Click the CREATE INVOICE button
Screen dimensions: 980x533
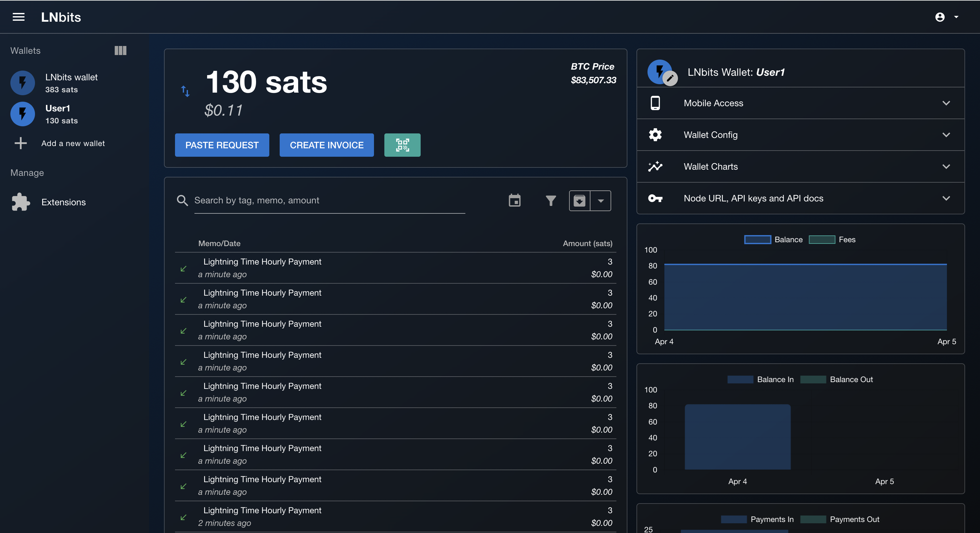pos(326,145)
